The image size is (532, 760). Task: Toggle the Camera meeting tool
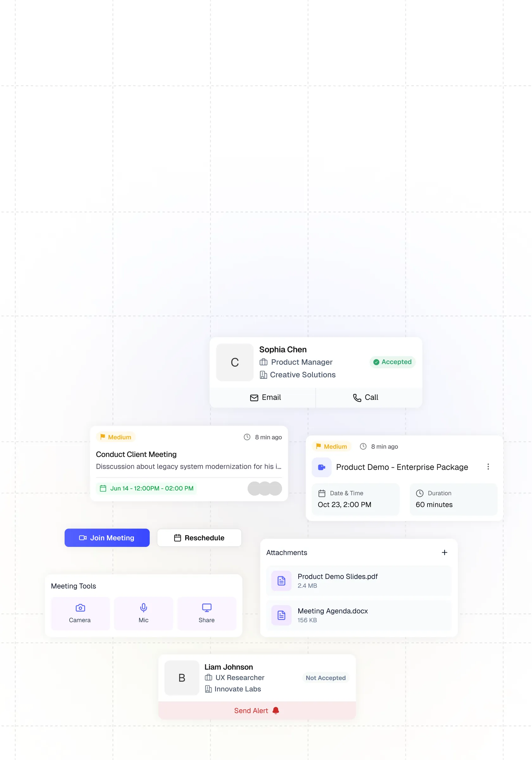[x=80, y=613]
